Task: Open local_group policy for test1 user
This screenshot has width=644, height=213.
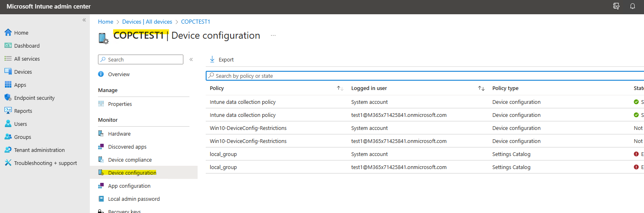Action: 223,167
